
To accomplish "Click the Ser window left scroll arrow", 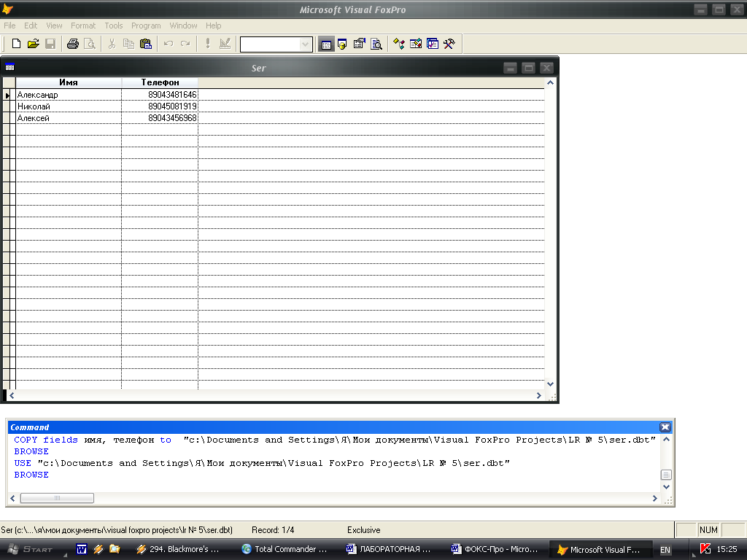I will (12, 395).
